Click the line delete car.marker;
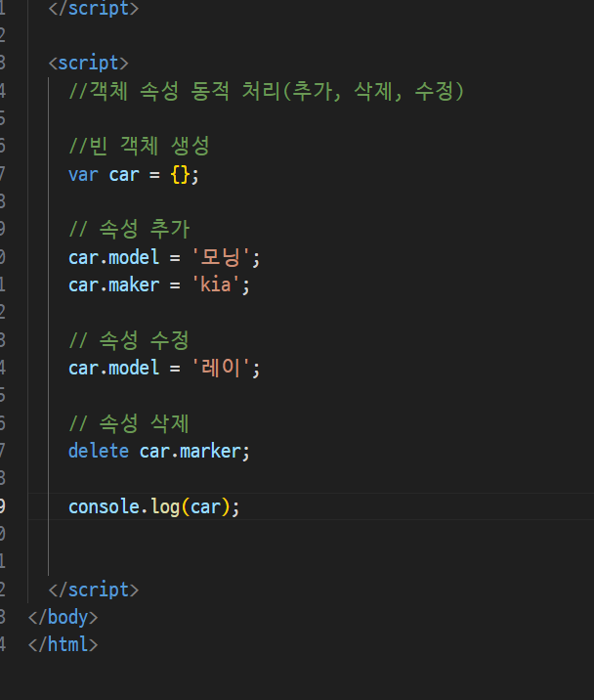Screen dimensions: 594x700 159,451
